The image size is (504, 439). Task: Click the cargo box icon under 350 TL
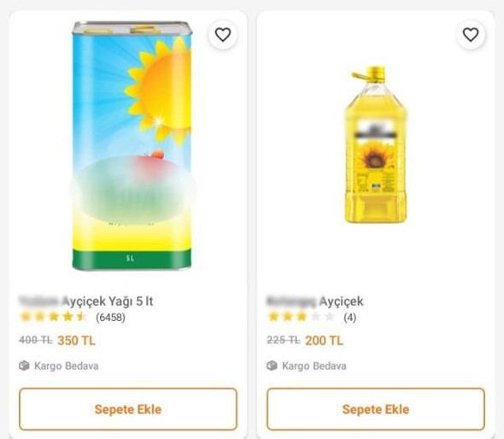coord(24,366)
